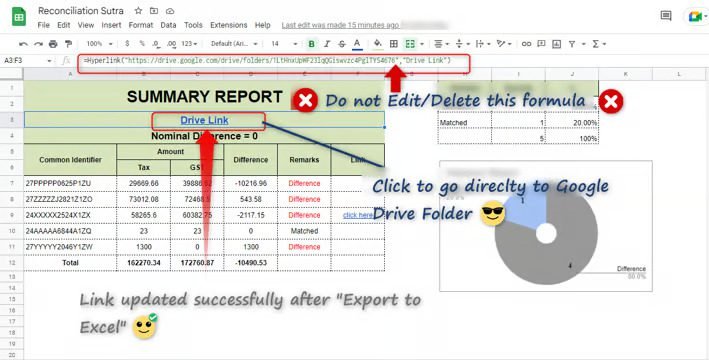
Task: Click the Drive Link hyperlink cell
Action: (204, 120)
